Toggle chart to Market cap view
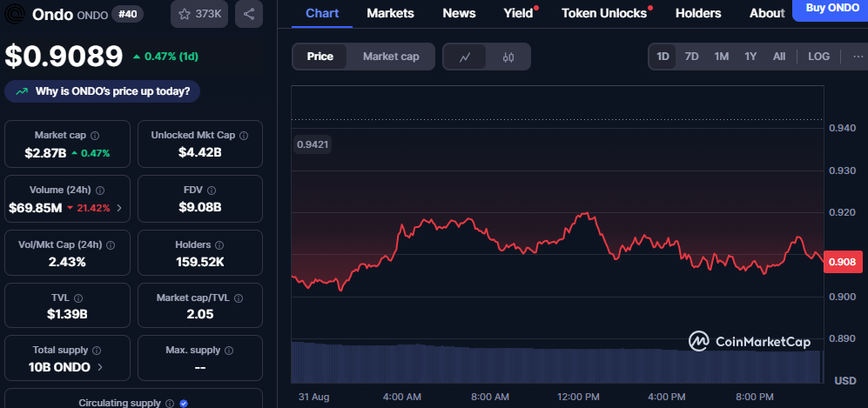The width and height of the screenshot is (868, 408). click(391, 57)
